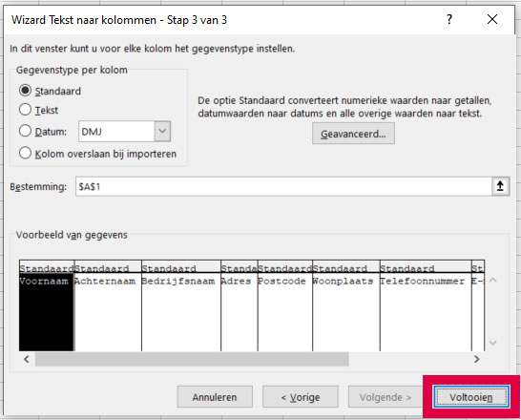Image resolution: width=521 pixels, height=420 pixels.
Task: Go back with the Vorige button
Action: [x=301, y=397]
